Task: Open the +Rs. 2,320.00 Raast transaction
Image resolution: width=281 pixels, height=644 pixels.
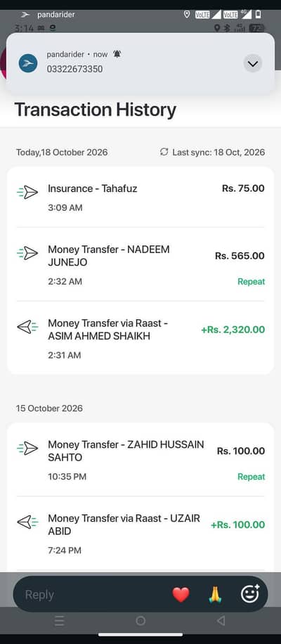Action: tap(140, 338)
